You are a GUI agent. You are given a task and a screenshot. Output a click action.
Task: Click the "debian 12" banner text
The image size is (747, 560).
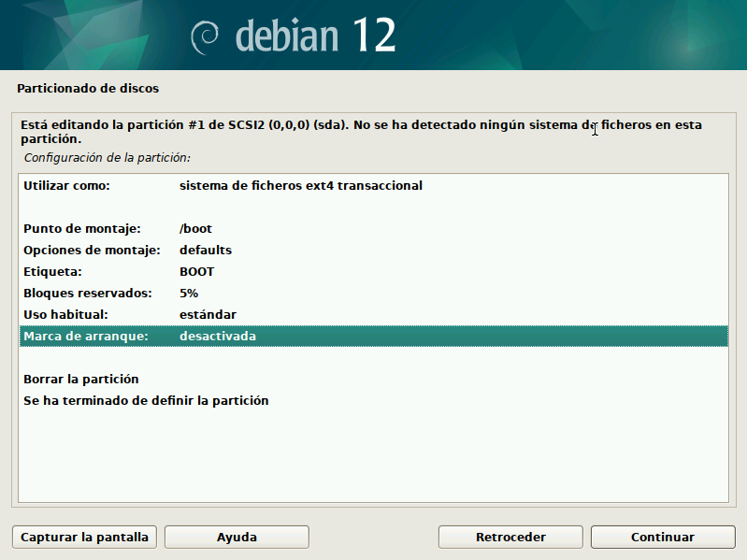pyautogui.click(x=315, y=36)
